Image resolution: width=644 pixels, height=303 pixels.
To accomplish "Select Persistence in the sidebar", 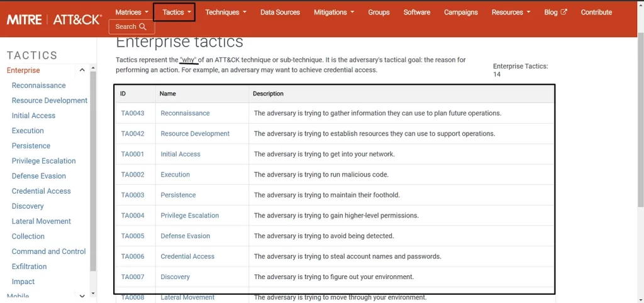I will tap(31, 146).
